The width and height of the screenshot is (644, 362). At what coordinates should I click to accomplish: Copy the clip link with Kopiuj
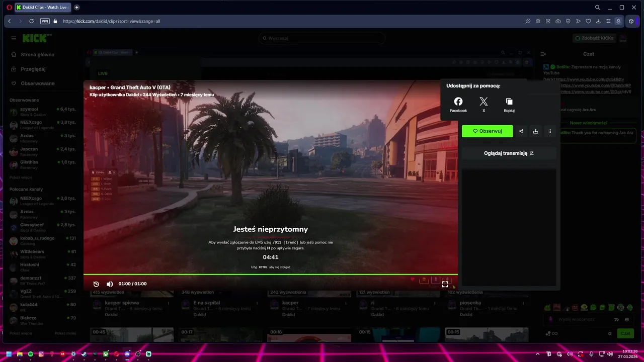click(x=509, y=105)
